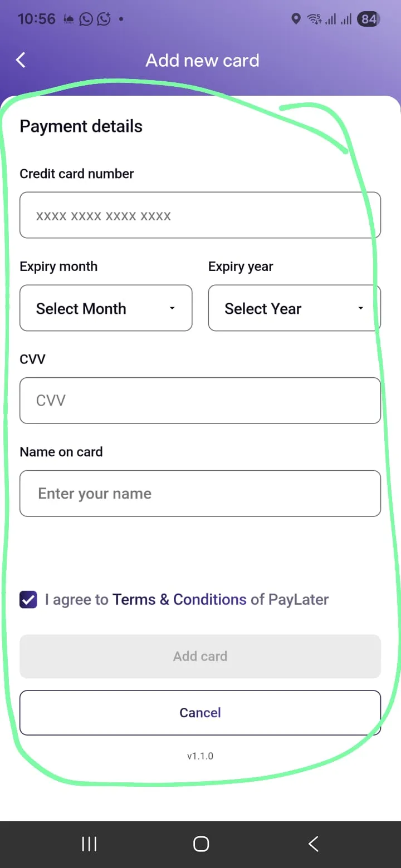Tap the arrow in Select Month box

click(x=172, y=308)
